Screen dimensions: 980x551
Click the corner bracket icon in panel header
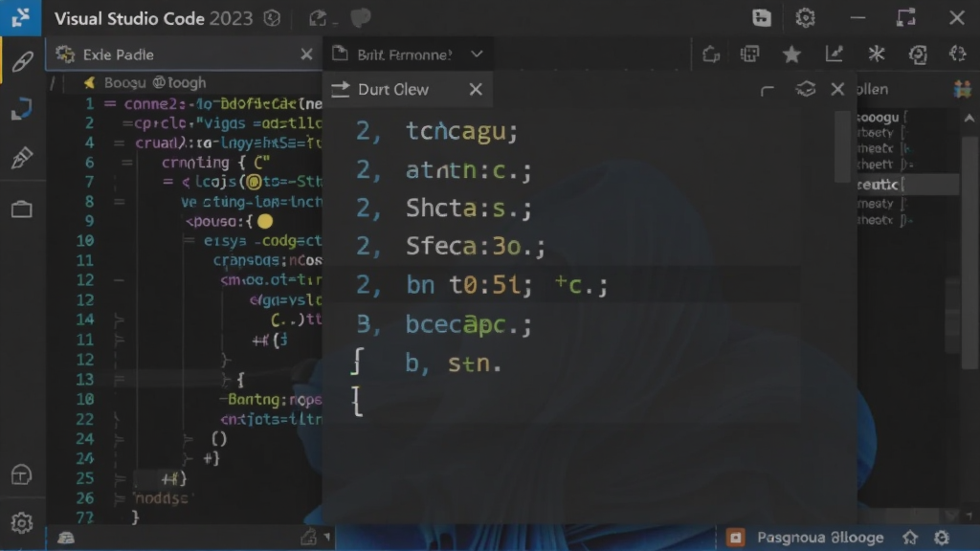tap(768, 91)
